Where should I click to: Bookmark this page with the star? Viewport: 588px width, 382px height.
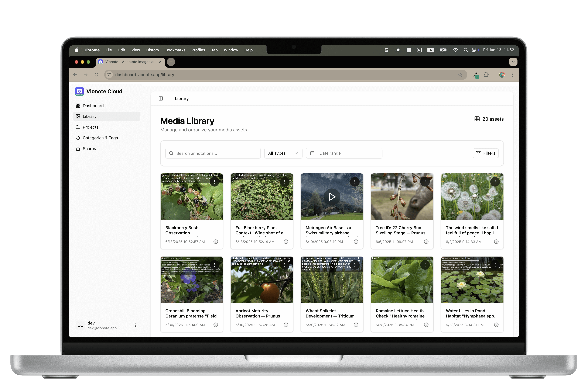460,75
